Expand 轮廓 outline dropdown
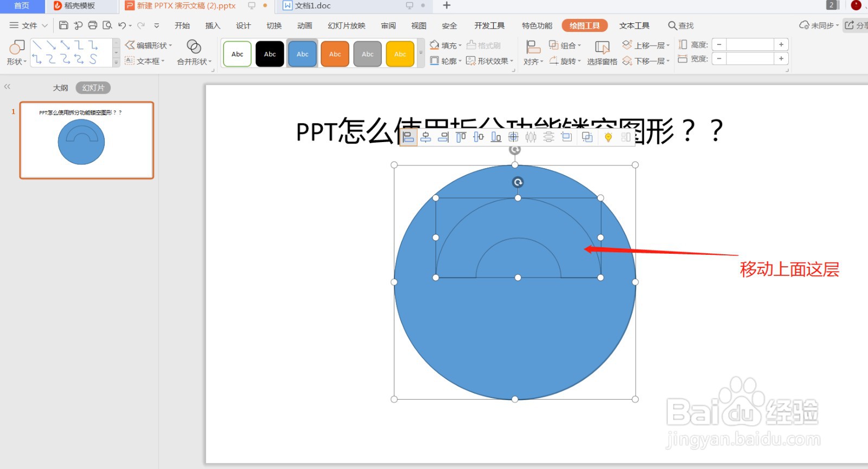This screenshot has width=868, height=469. 460,61
